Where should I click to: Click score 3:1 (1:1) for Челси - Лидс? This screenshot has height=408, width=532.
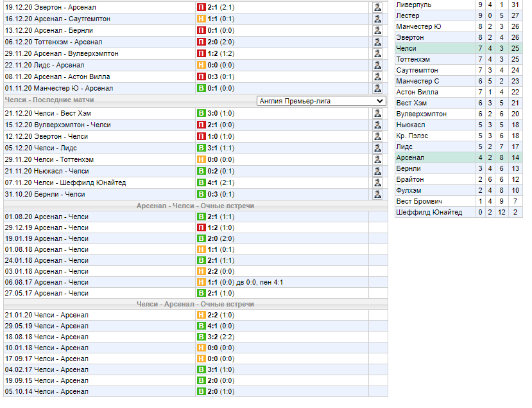[221, 148]
